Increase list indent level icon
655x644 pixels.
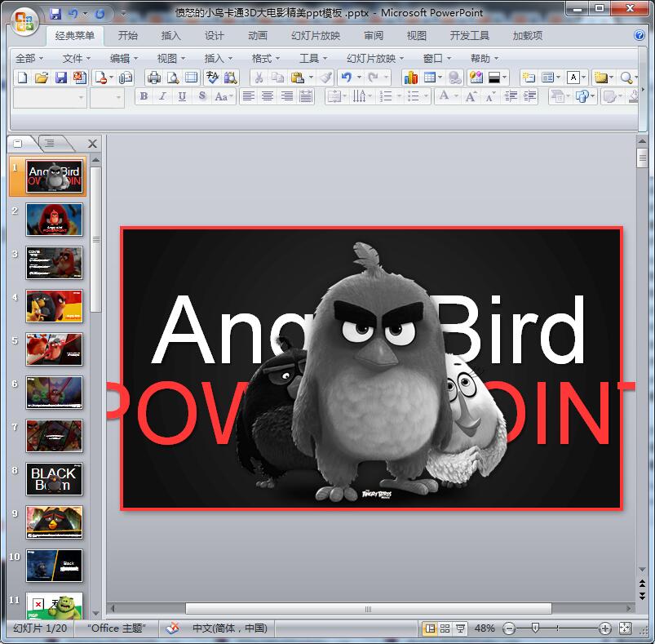529,96
